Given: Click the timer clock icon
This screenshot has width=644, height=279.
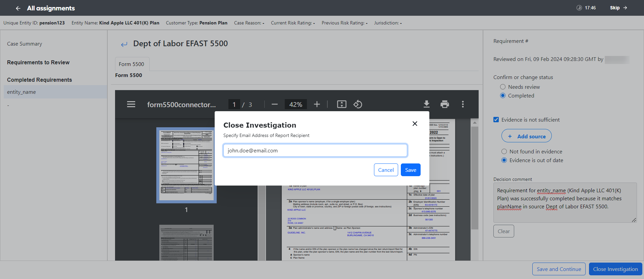Looking at the screenshot, I should (x=579, y=8).
